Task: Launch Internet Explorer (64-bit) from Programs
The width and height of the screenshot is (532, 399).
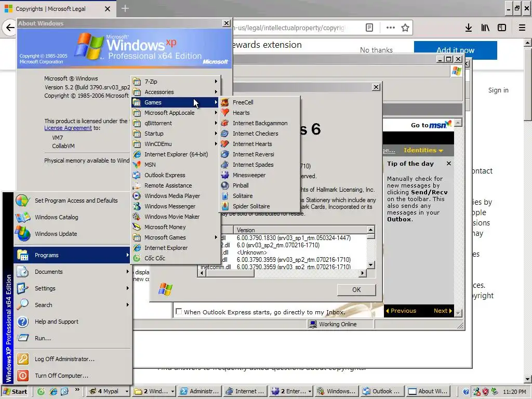Action: 176,154
